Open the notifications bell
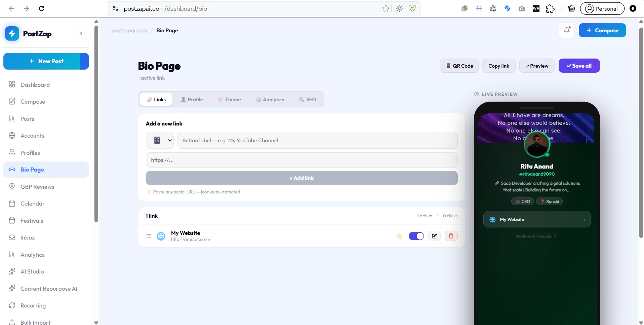 pos(567,30)
